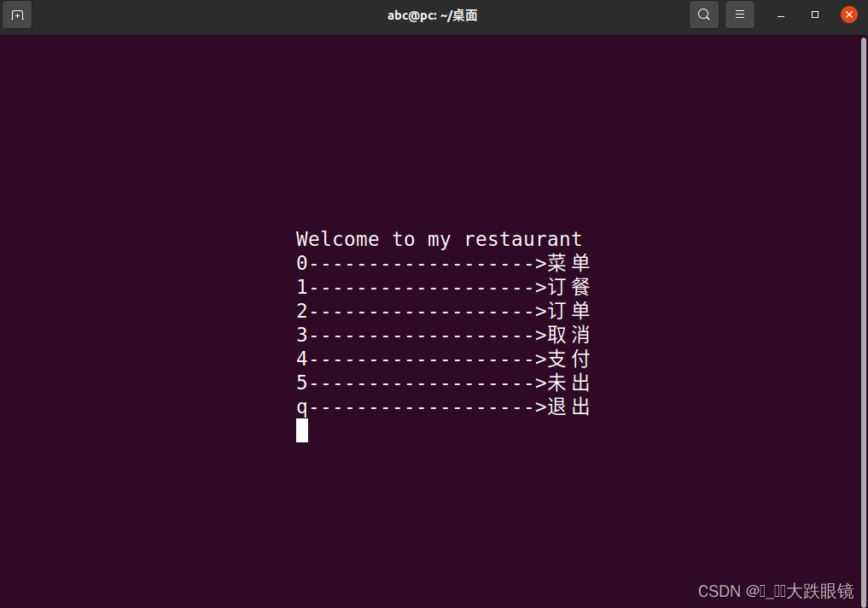Select the menu line 1 订餐
868x608 pixels.
443,287
